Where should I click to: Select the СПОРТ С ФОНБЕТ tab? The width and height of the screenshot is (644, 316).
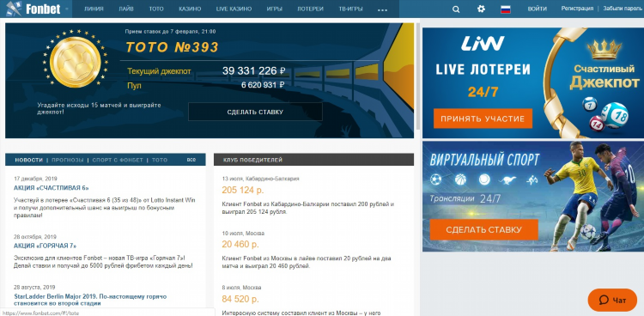point(118,160)
